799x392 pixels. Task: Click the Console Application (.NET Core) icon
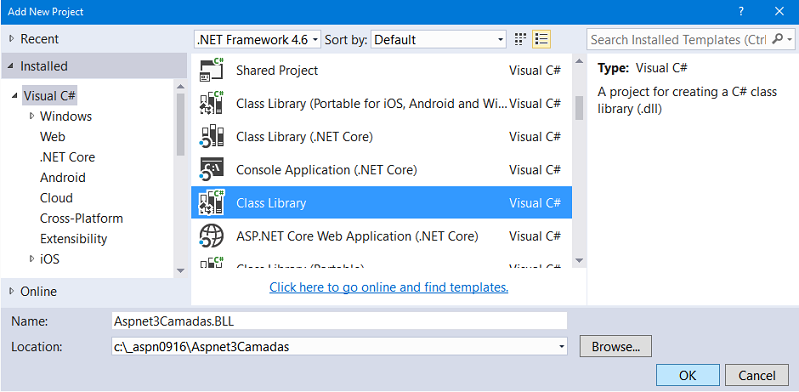pos(211,170)
